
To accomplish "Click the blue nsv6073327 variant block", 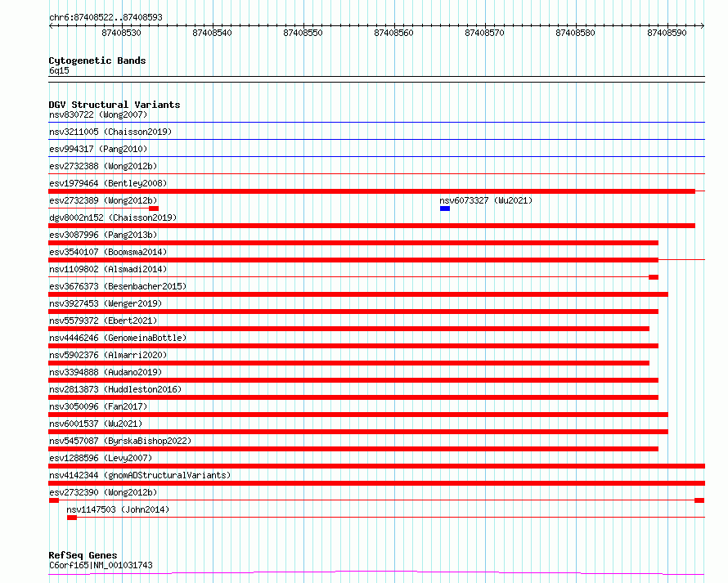I will pos(444,209).
